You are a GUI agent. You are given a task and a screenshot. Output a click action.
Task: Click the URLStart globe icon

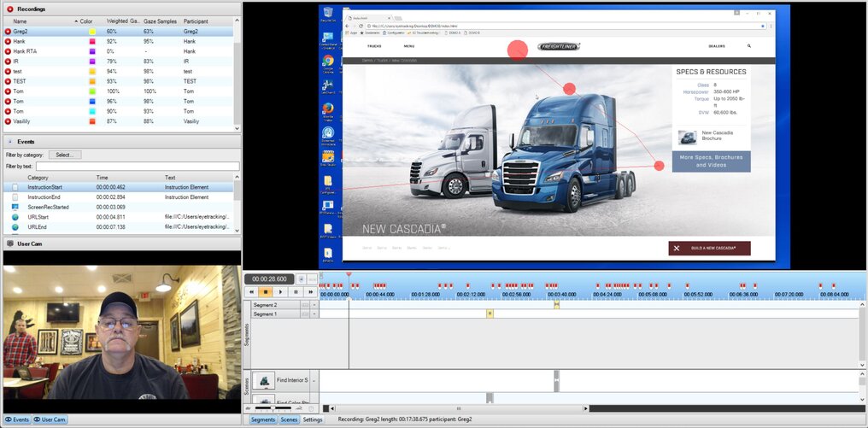click(x=15, y=217)
